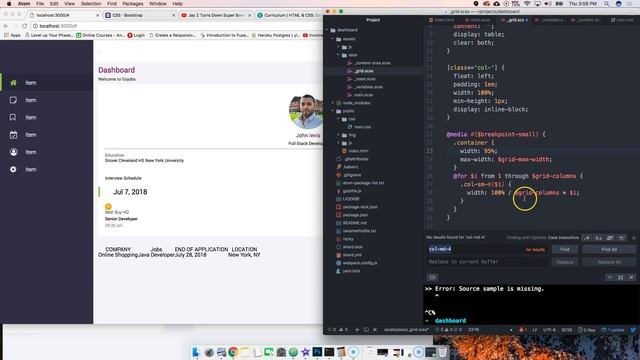Toggle whole word option in find panel
Screen dimensions: 640x360
coord(622,238)
